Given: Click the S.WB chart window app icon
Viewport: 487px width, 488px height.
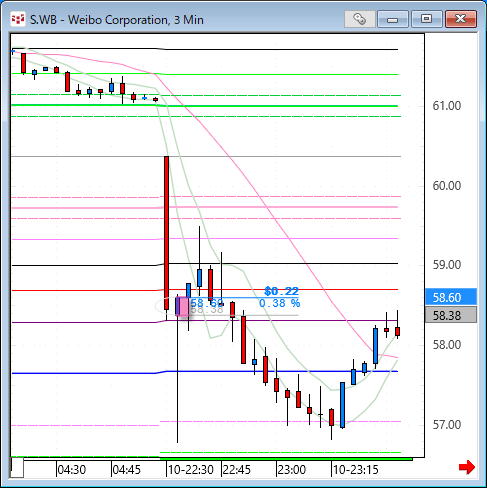Looking at the screenshot, I should [x=18, y=19].
